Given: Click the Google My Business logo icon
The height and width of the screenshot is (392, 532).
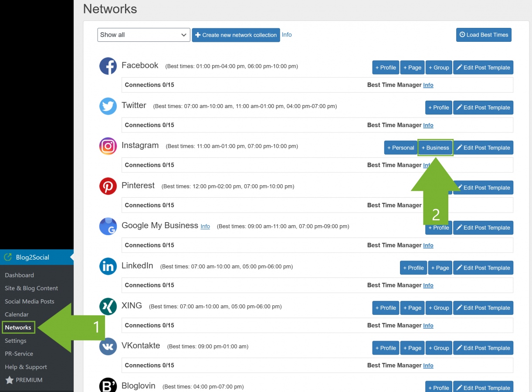Looking at the screenshot, I should click(108, 226).
